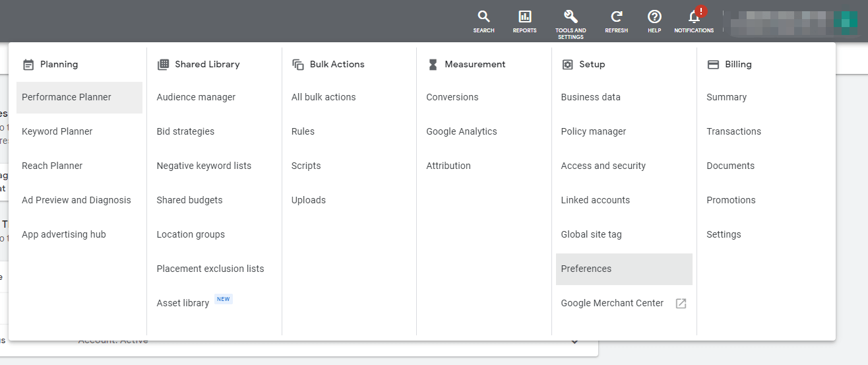This screenshot has width=868, height=365.
Task: Open Notifications bell icon
Action: [x=693, y=18]
